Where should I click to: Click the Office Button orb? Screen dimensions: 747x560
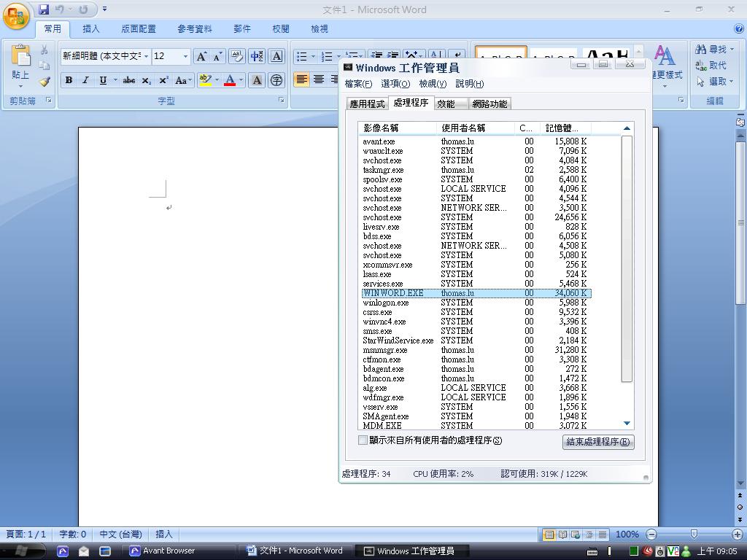point(16,15)
